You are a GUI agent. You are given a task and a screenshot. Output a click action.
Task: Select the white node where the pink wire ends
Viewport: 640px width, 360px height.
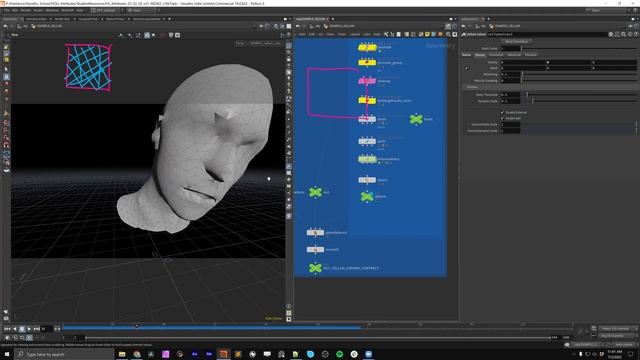(367, 119)
